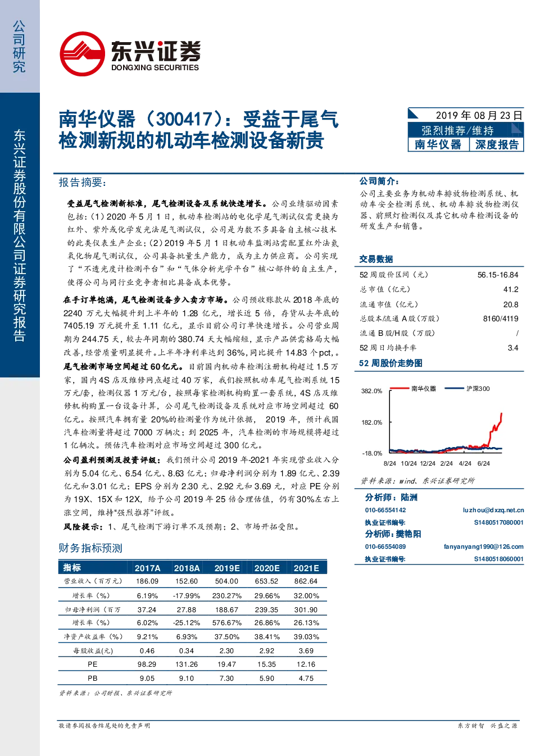Click the DONGXING SECURITIES English name

coord(155,67)
